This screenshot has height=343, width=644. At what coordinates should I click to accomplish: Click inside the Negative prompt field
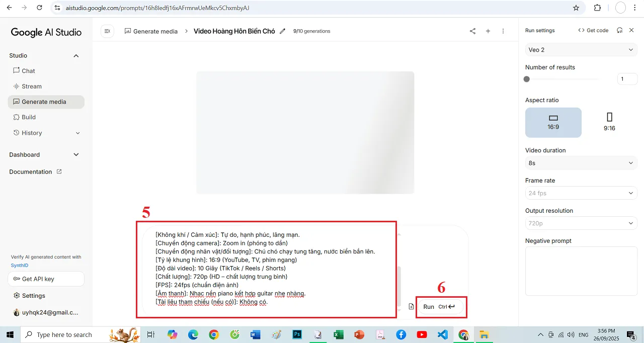tap(581, 271)
